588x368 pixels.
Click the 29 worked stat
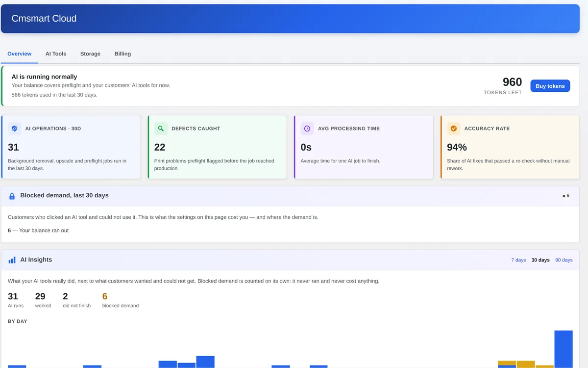tap(43, 300)
